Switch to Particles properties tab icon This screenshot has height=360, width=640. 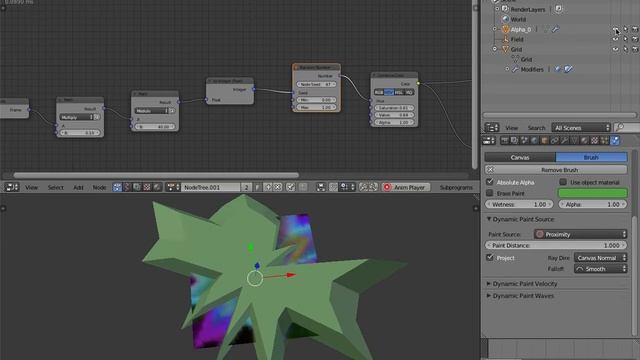tap(604, 141)
